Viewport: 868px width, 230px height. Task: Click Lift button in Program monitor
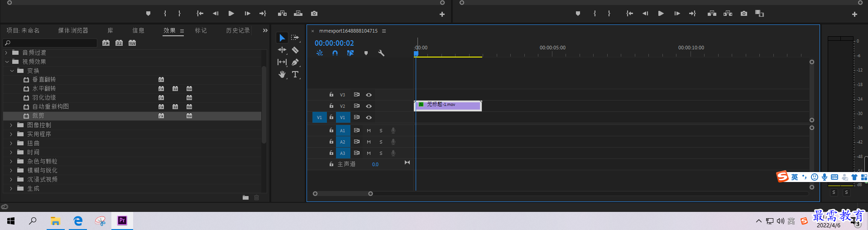click(x=712, y=14)
